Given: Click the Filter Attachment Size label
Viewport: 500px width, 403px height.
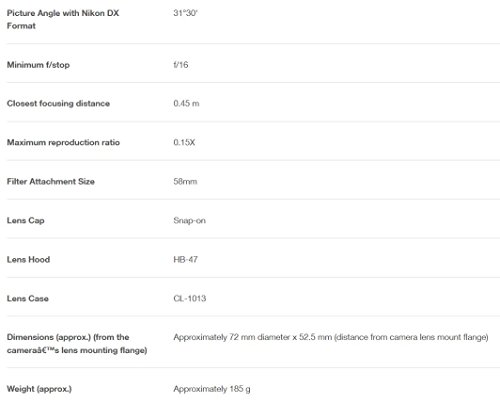Looking at the screenshot, I should point(51,181).
